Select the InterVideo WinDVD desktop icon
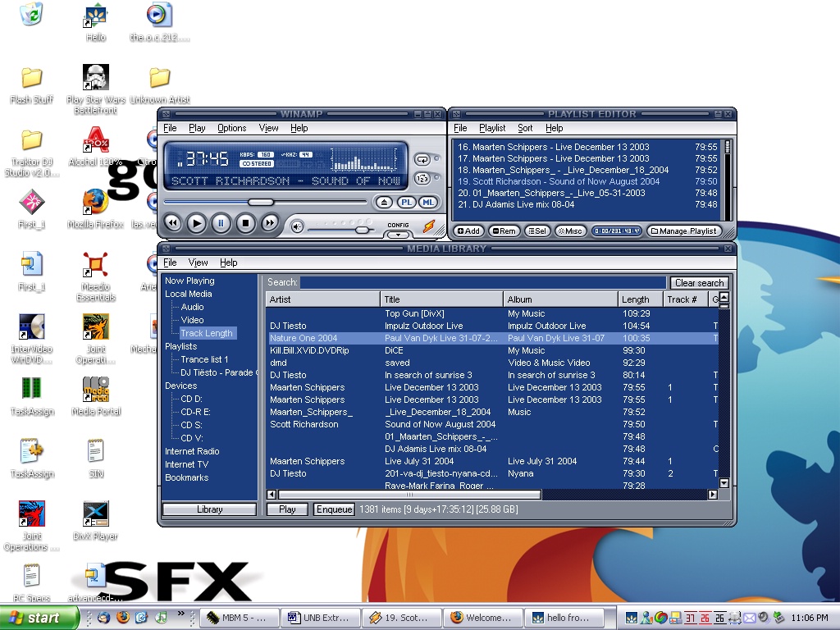The width and height of the screenshot is (840, 630). coord(32,339)
